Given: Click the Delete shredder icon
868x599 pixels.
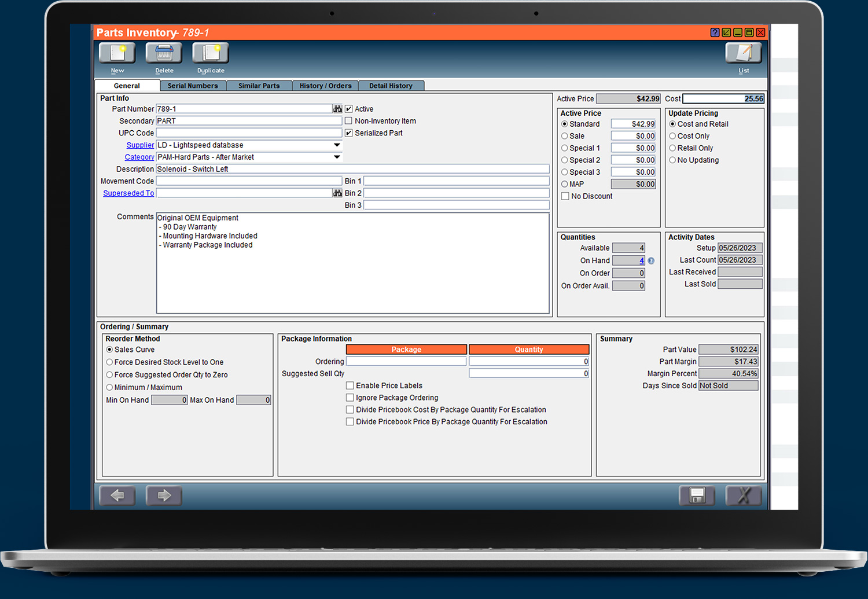Looking at the screenshot, I should pyautogui.click(x=164, y=53).
